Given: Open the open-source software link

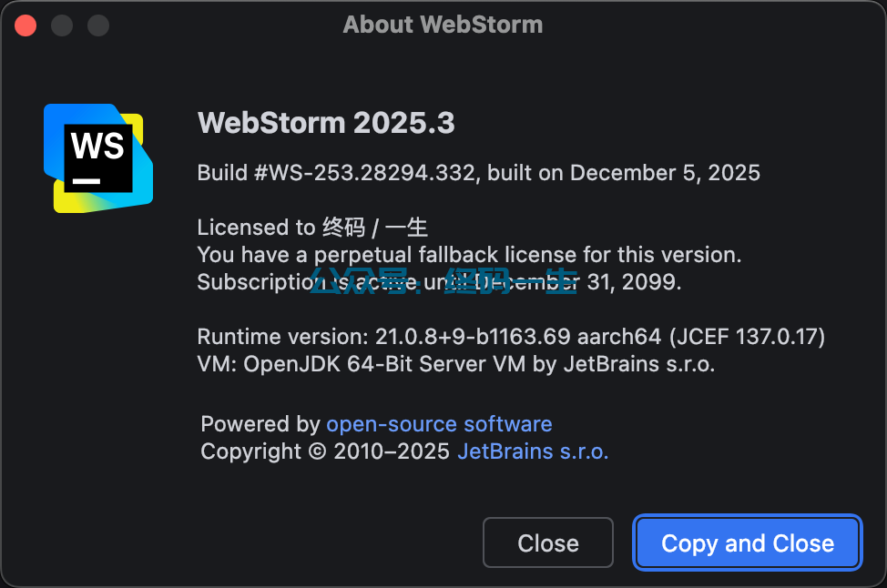Looking at the screenshot, I should click(x=439, y=424).
